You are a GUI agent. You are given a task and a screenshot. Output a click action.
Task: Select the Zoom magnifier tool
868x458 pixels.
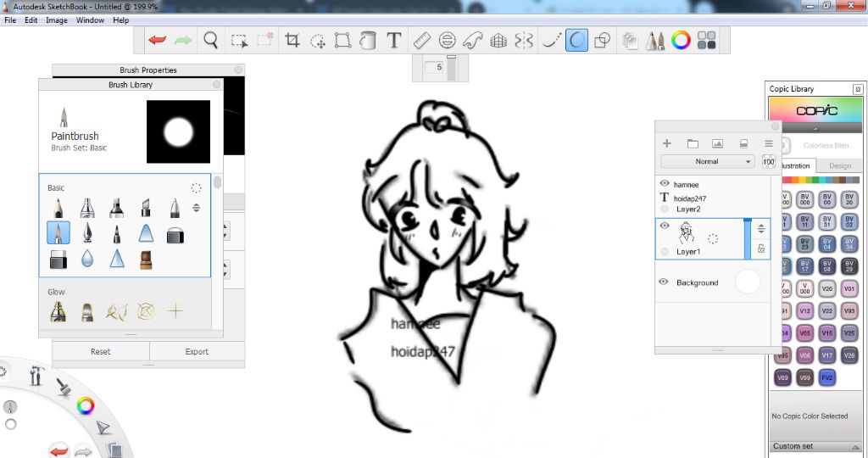pyautogui.click(x=210, y=40)
